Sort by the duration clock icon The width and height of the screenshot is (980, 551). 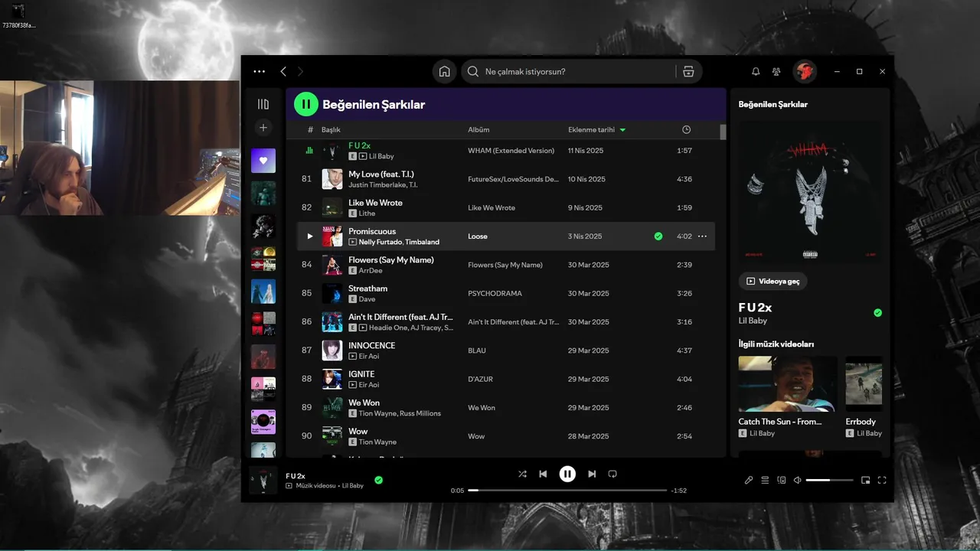[x=686, y=129]
